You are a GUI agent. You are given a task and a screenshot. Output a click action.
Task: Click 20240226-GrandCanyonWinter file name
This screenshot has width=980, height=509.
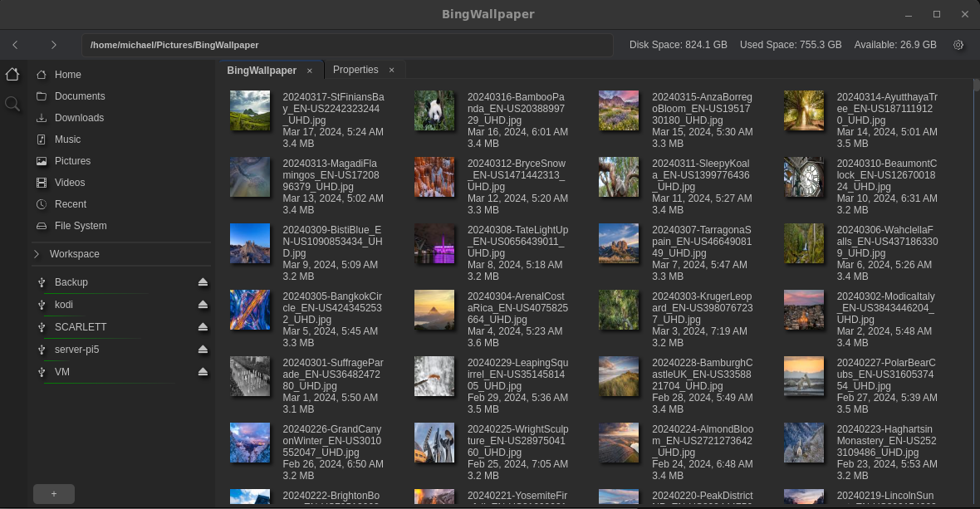point(332,441)
